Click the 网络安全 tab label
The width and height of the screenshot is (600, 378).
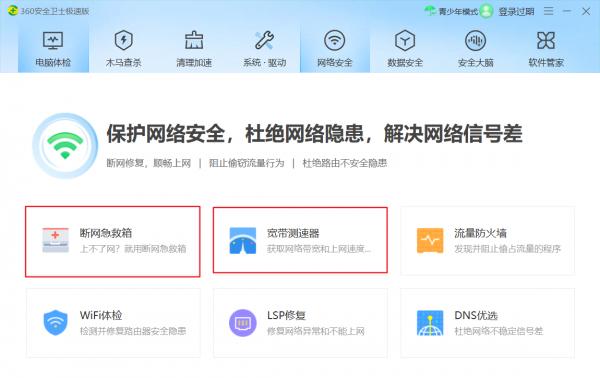[x=335, y=62]
